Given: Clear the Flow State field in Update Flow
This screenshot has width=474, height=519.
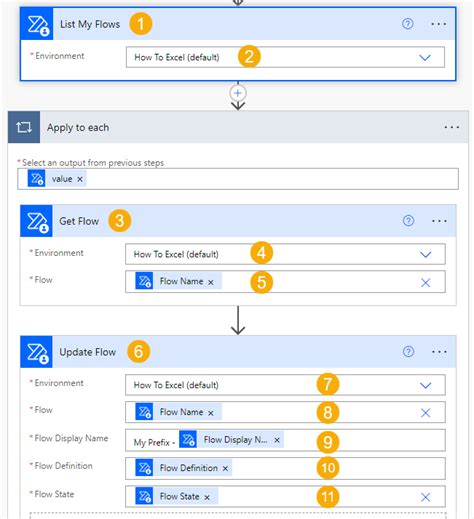Looking at the screenshot, I should click(425, 497).
